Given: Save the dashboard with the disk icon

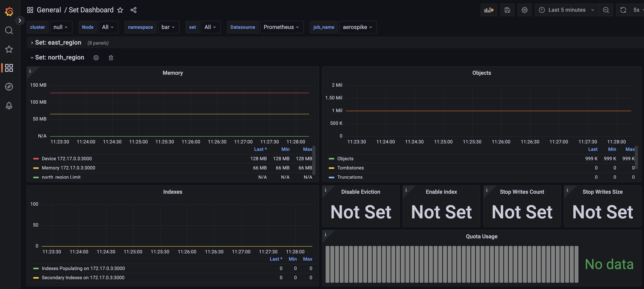Looking at the screenshot, I should (x=507, y=10).
